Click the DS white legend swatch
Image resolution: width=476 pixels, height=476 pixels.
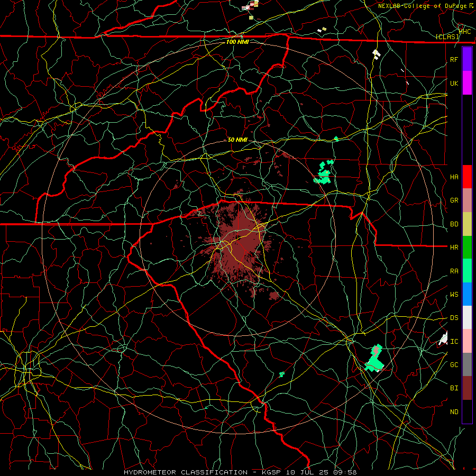(x=467, y=317)
